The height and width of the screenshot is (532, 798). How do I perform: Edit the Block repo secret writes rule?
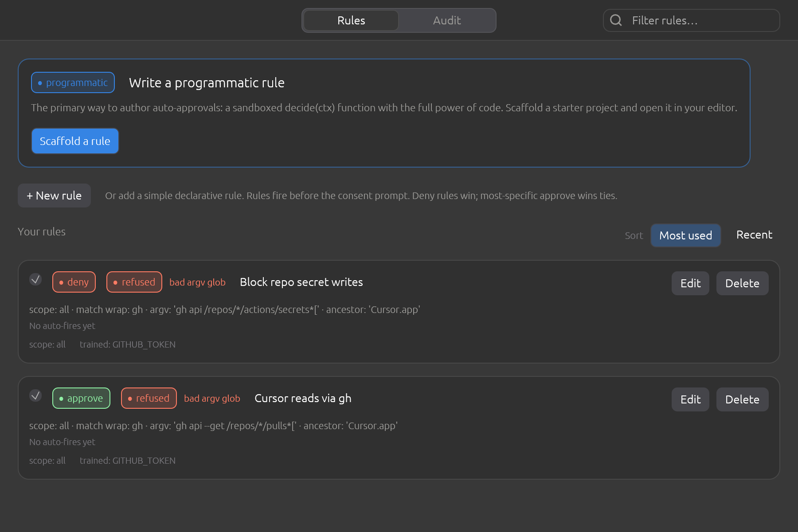(690, 283)
